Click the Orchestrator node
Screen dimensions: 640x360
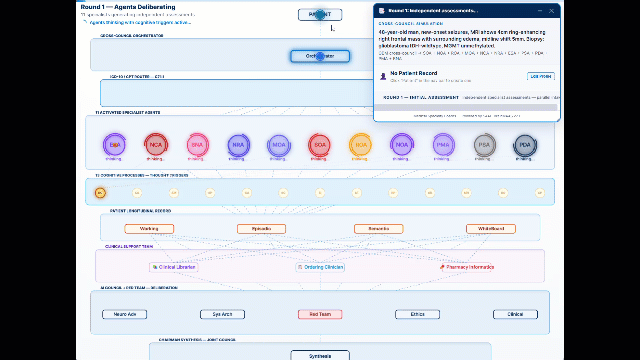point(320,56)
